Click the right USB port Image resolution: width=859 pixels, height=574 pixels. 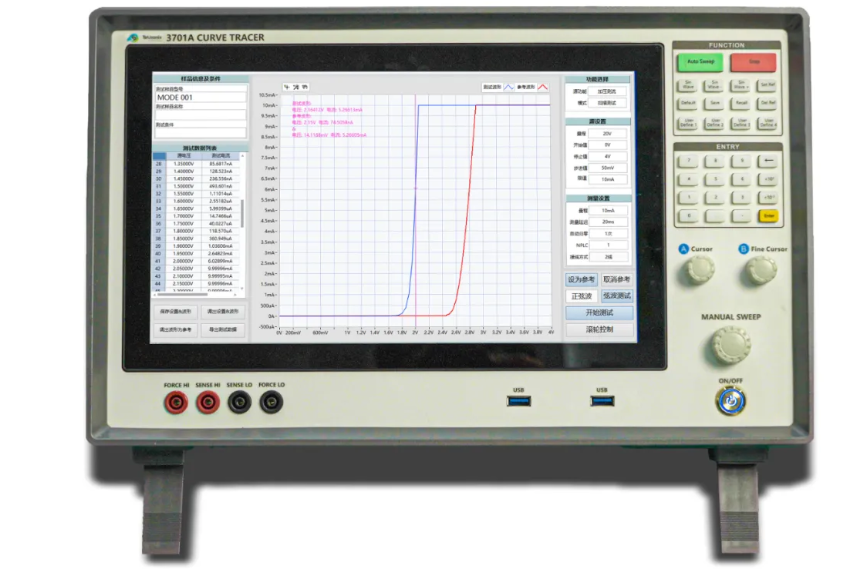602,401
